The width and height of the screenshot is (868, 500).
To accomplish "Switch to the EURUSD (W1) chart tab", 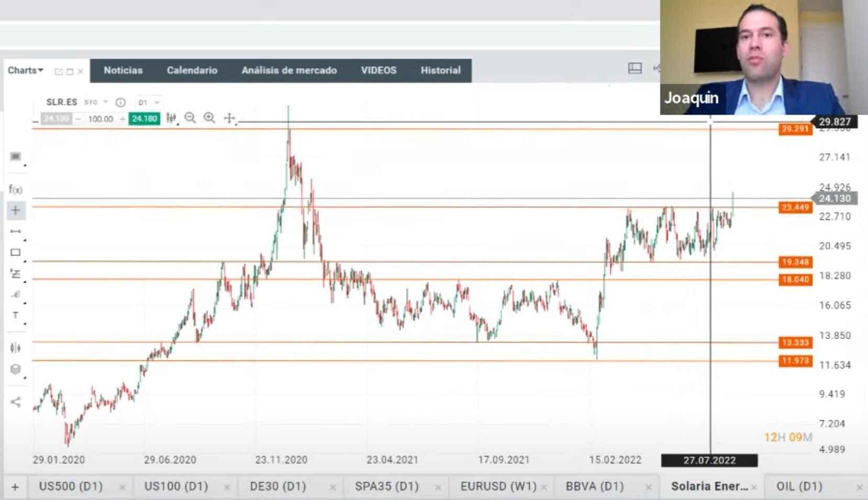I will click(x=498, y=486).
